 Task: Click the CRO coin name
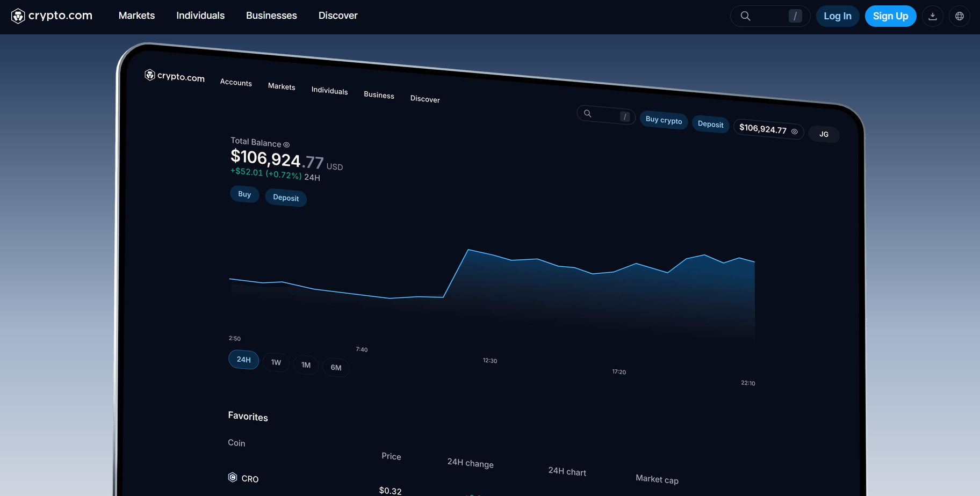pos(250,479)
